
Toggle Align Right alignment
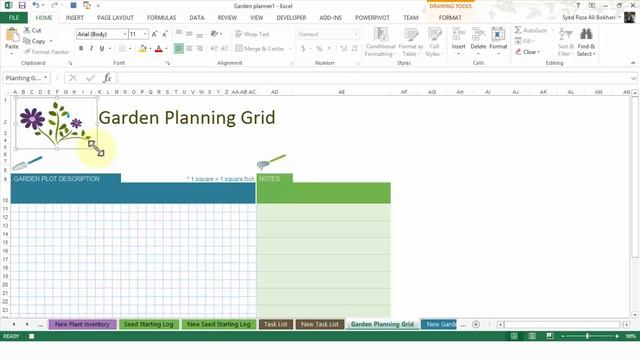tap(200, 49)
